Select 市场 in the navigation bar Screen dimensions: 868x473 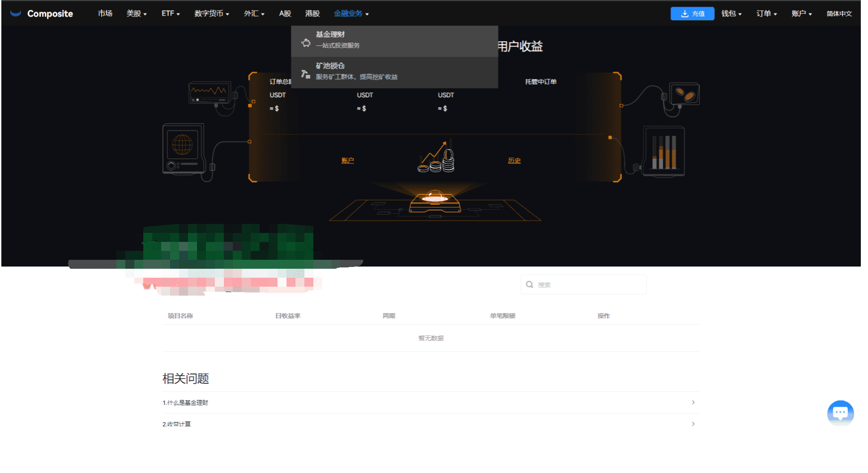click(105, 14)
